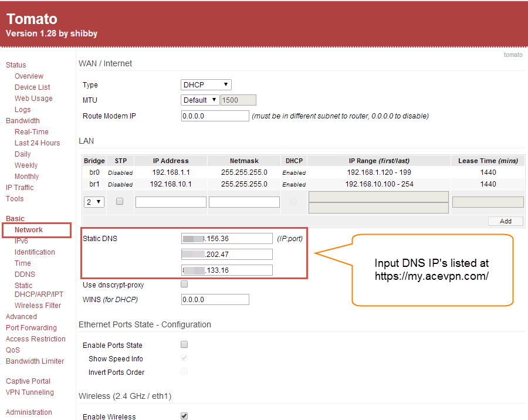The height and width of the screenshot is (420, 528).
Task: Focus third Static DNS field ending 133.16
Action: click(x=226, y=270)
